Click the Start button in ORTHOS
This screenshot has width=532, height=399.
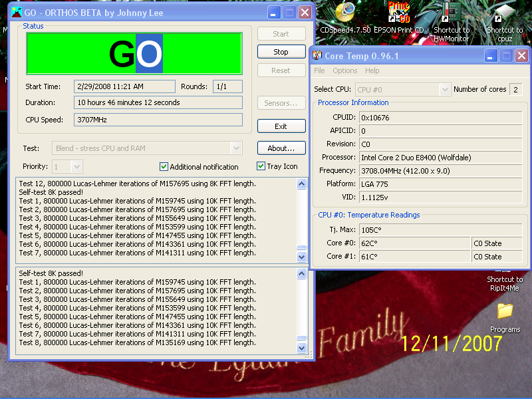[281, 34]
